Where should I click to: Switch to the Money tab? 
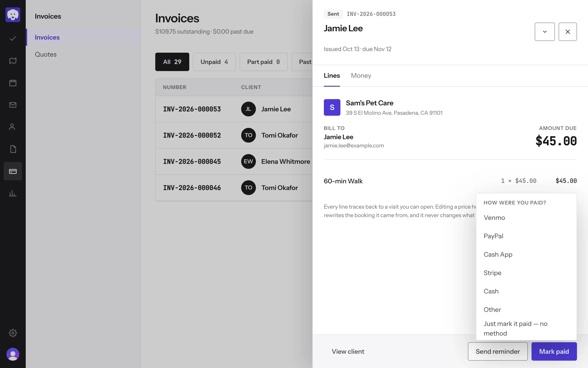click(x=361, y=76)
